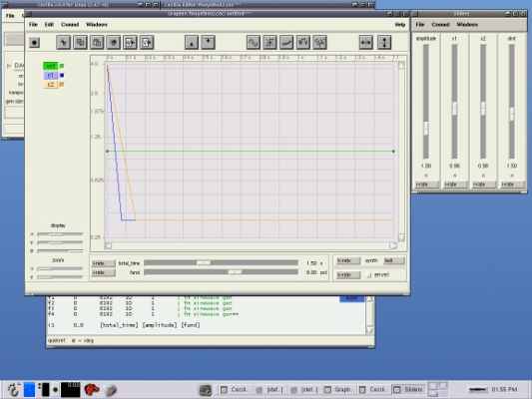532x399 pixels.
Task: Click the amplitude vertical slider handle
Action: [426, 129]
